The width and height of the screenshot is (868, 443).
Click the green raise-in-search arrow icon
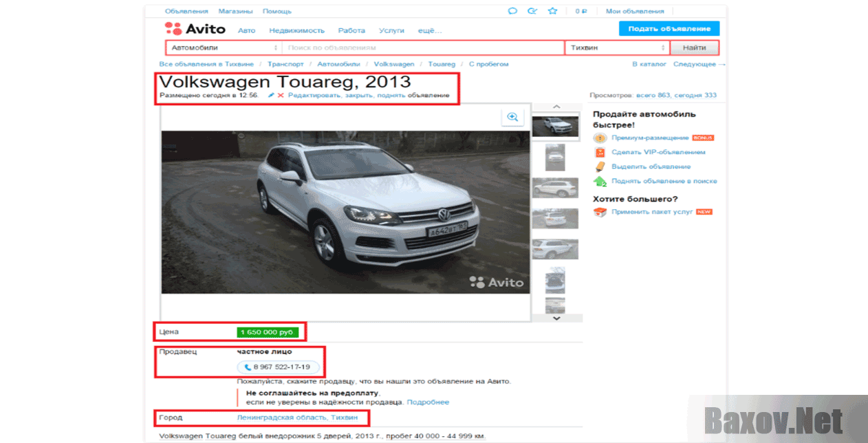(600, 182)
